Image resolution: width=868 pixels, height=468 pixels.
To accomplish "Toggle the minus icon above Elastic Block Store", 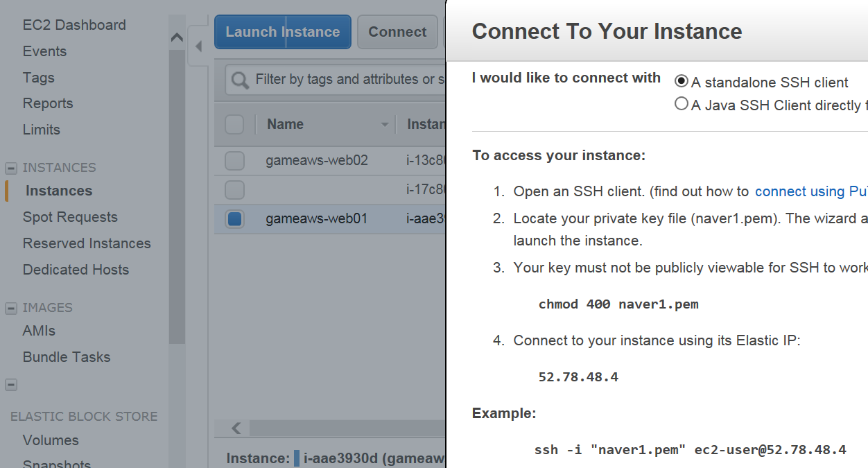I will pos(11,385).
